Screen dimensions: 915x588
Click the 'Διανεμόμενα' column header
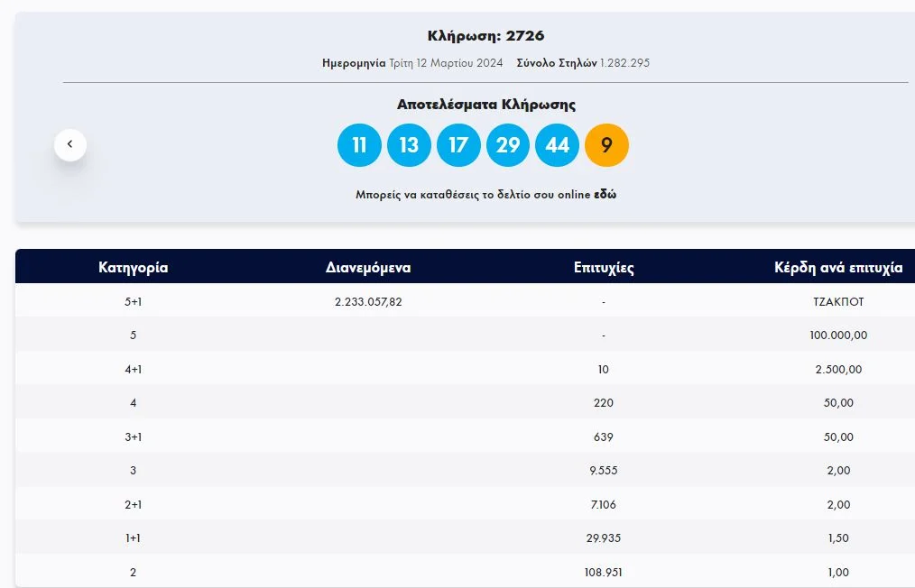coord(368,268)
